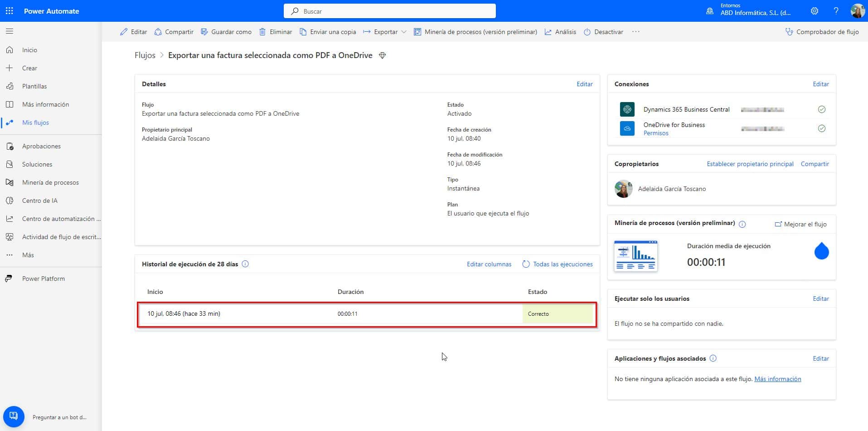Click Editar in Aplicaciones y flujos asociados
Screen dimensions: 868x431
821,358
